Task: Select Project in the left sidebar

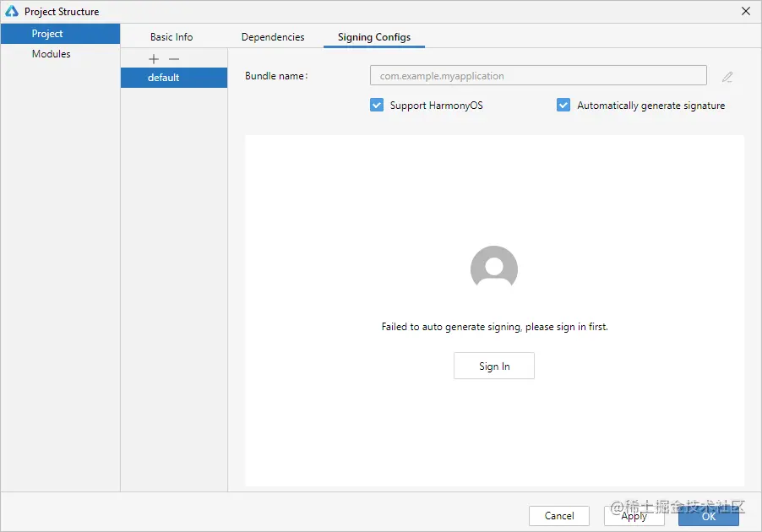Action: click(x=60, y=34)
